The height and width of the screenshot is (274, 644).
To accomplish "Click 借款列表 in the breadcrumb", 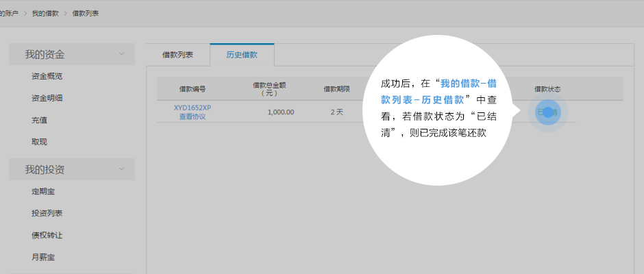I will (x=86, y=13).
